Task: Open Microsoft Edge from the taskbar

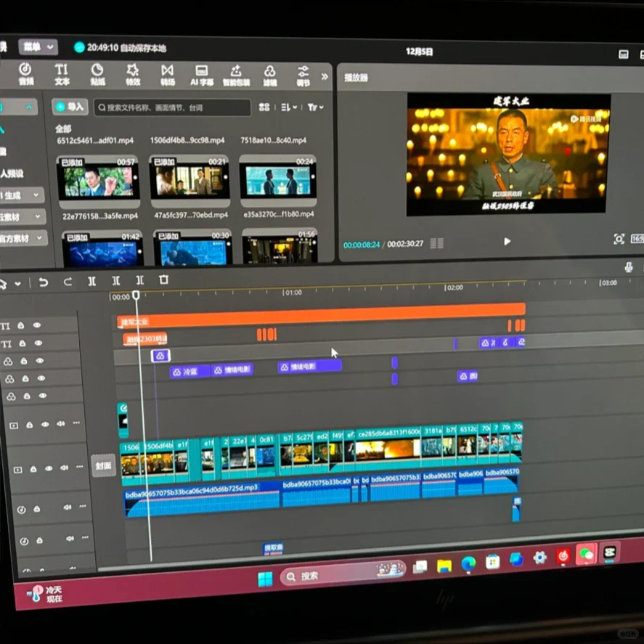Action: tap(468, 563)
